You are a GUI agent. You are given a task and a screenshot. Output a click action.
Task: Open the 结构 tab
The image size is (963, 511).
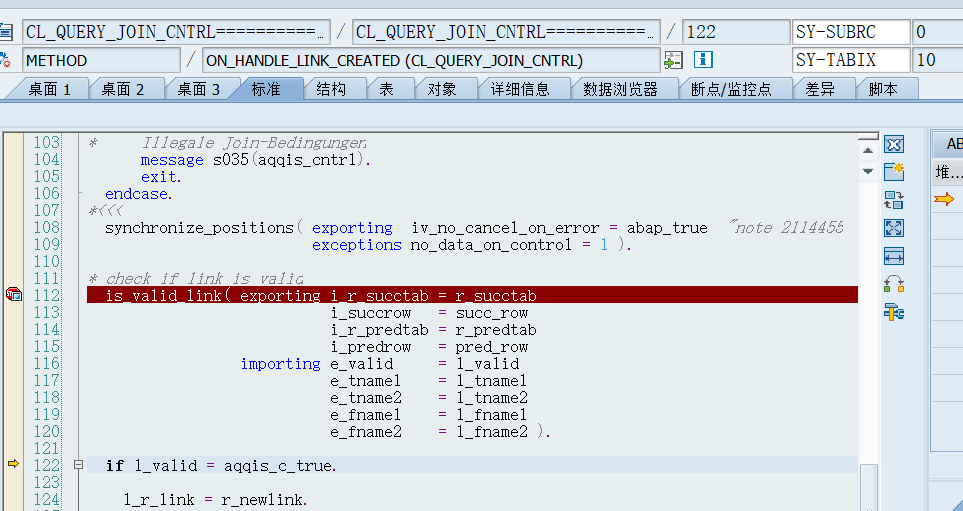coord(331,90)
